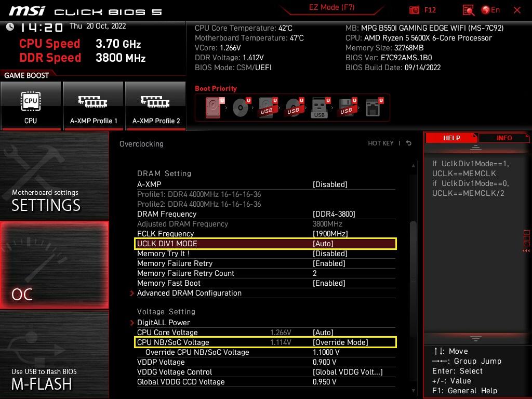Select the optical disc boot device icon

coord(241,108)
